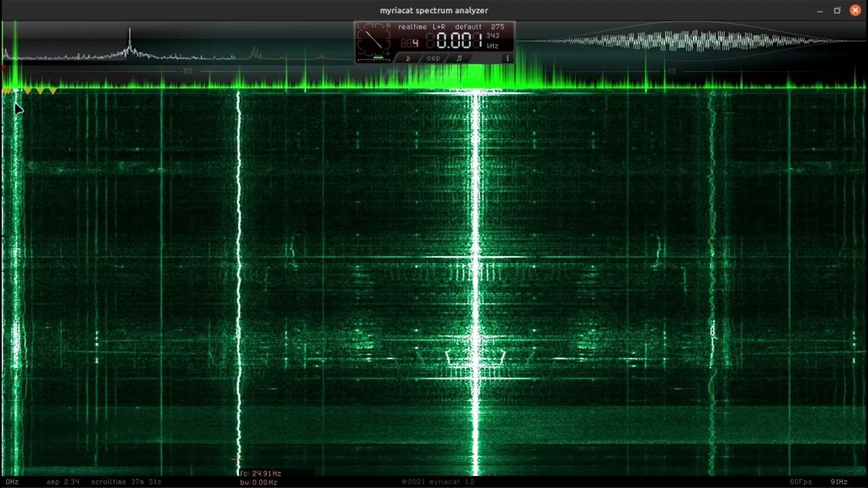Click the info 'i' button

(507, 58)
